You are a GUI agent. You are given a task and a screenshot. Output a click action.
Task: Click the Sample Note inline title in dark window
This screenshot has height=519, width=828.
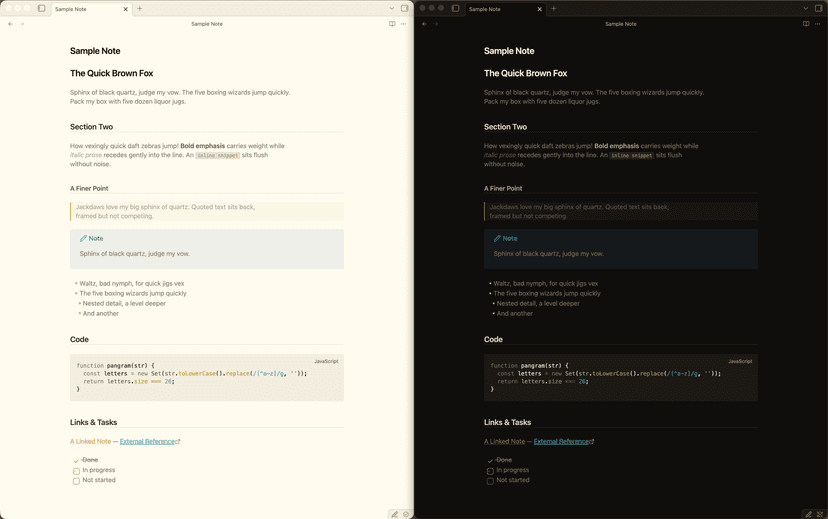click(x=509, y=51)
